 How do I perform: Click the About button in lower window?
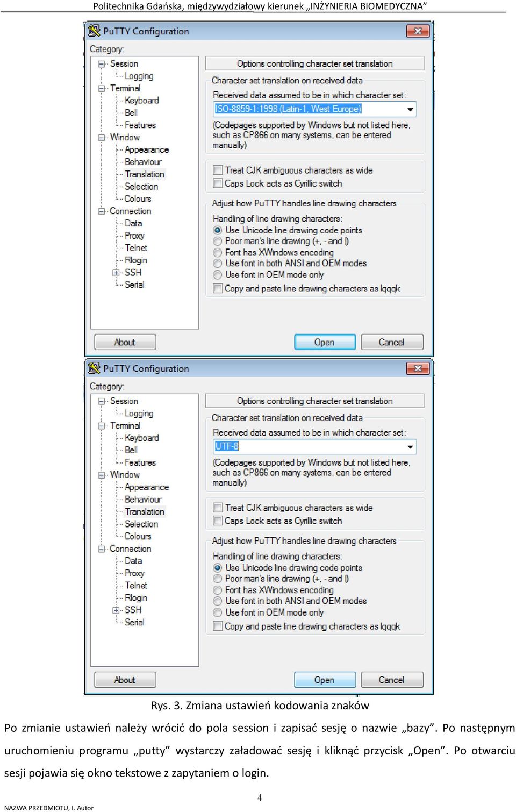125,680
